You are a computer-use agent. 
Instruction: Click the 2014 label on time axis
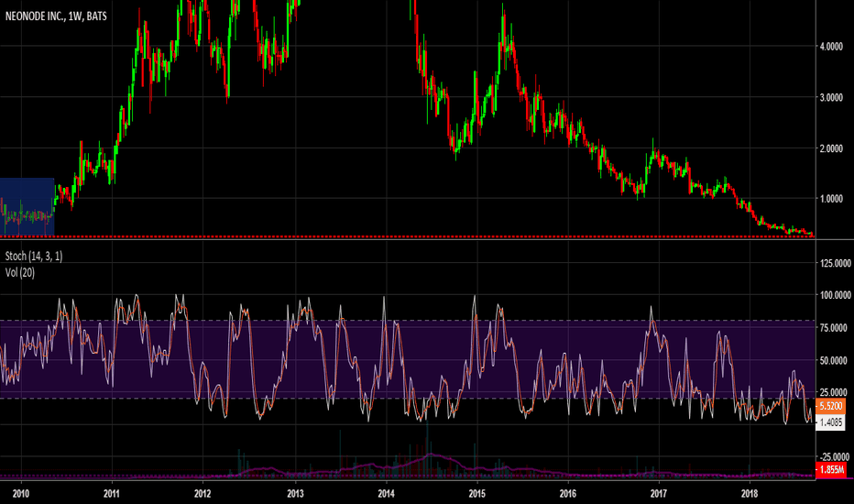click(x=386, y=494)
